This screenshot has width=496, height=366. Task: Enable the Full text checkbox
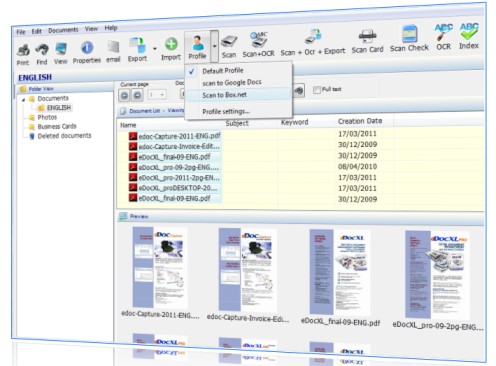(x=317, y=90)
